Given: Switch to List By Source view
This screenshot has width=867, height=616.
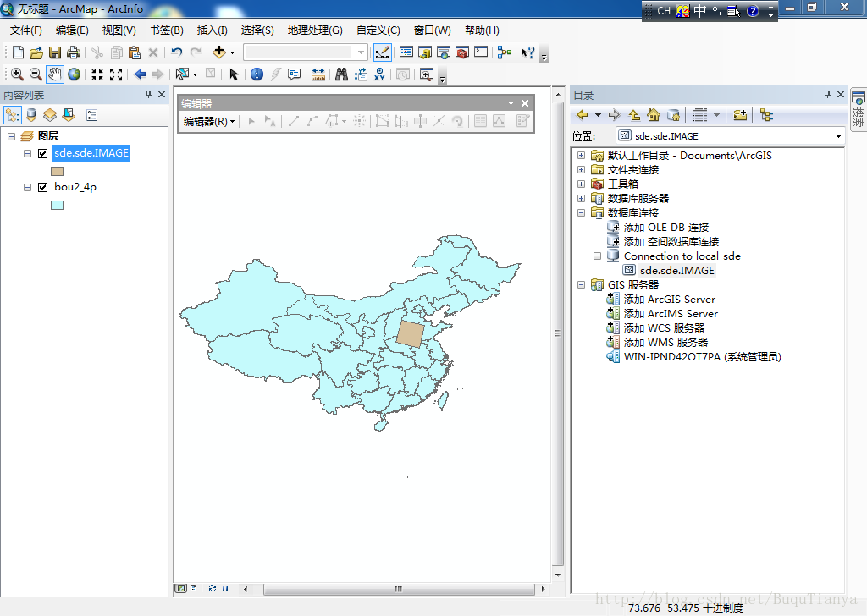Looking at the screenshot, I should coord(31,115).
